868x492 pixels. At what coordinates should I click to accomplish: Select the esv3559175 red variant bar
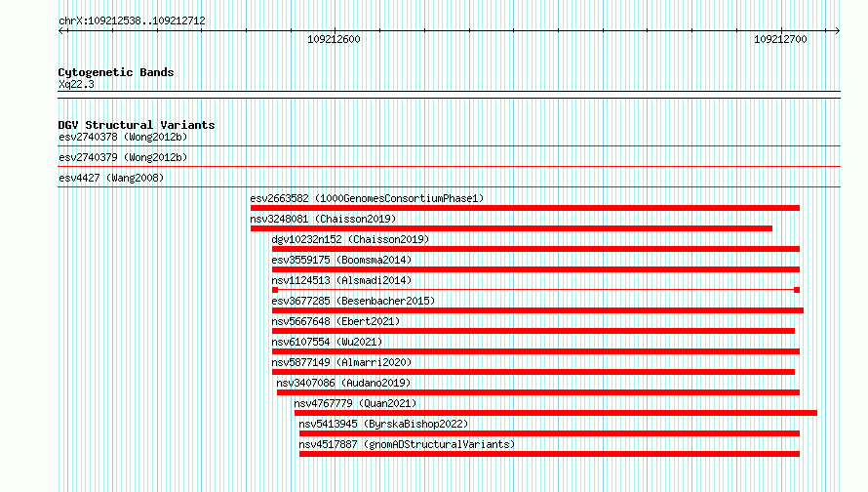(535, 269)
